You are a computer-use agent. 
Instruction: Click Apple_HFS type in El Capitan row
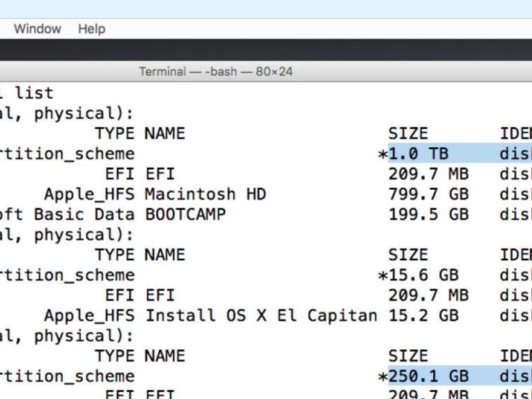90,315
